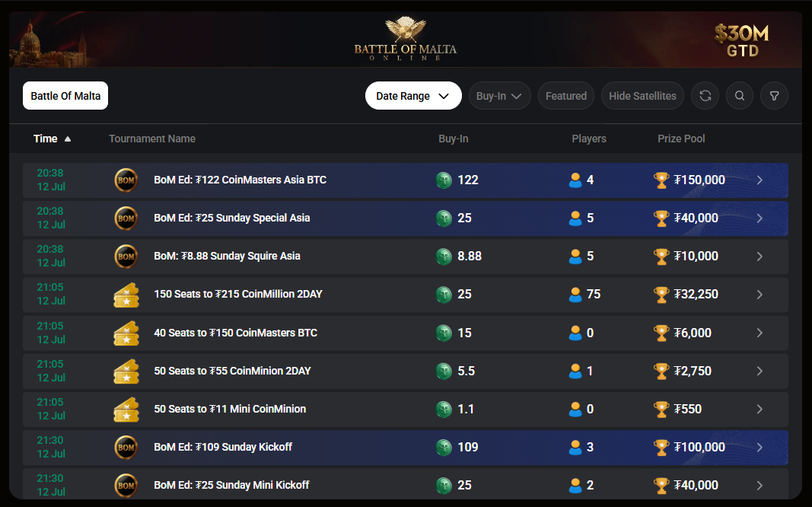Open the Buy-In filter dropdown

pyautogui.click(x=500, y=96)
